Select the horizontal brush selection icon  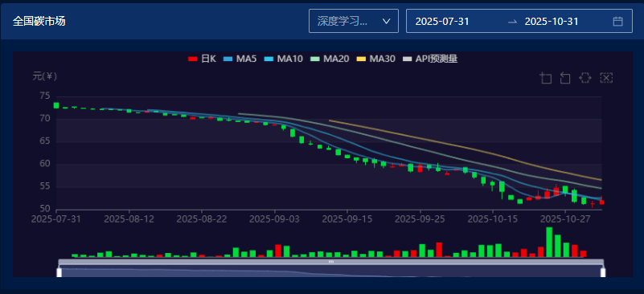(x=585, y=78)
